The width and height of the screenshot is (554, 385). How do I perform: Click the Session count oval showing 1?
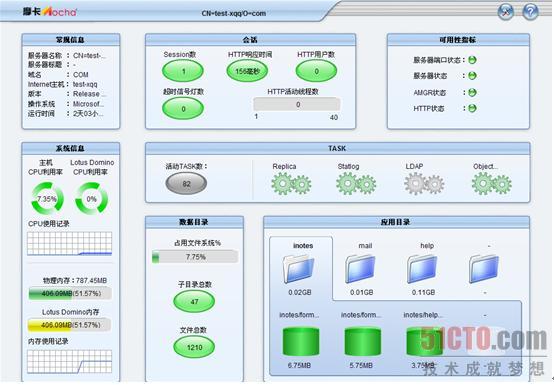click(x=183, y=71)
